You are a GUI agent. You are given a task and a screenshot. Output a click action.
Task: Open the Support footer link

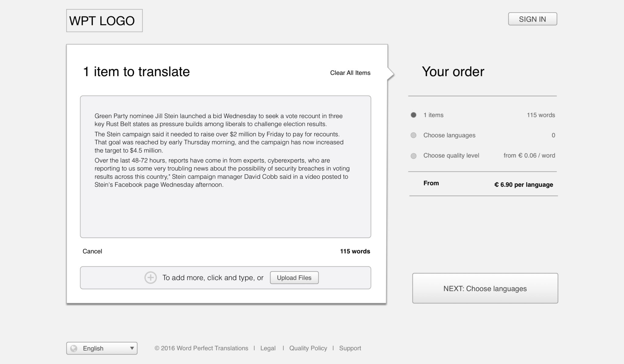click(x=350, y=348)
